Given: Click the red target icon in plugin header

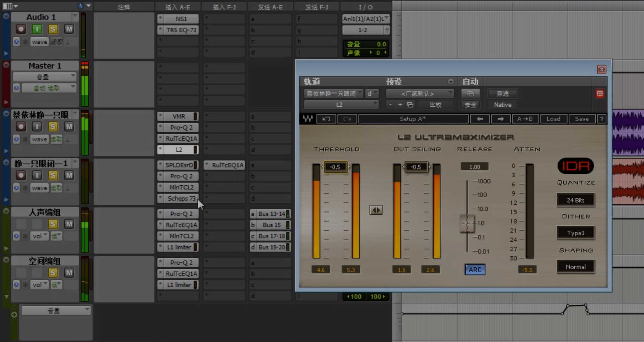Looking at the screenshot, I should pos(600,94).
